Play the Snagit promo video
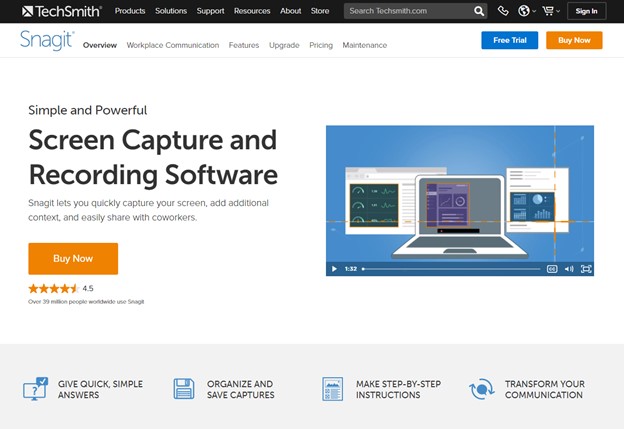Screen dimensions: 624x429 tap(334, 269)
